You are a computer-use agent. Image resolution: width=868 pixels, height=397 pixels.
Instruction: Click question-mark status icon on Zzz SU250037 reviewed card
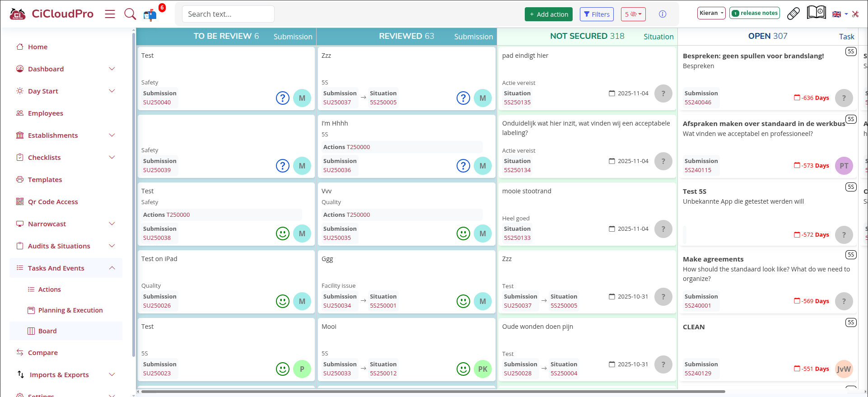[x=463, y=98]
